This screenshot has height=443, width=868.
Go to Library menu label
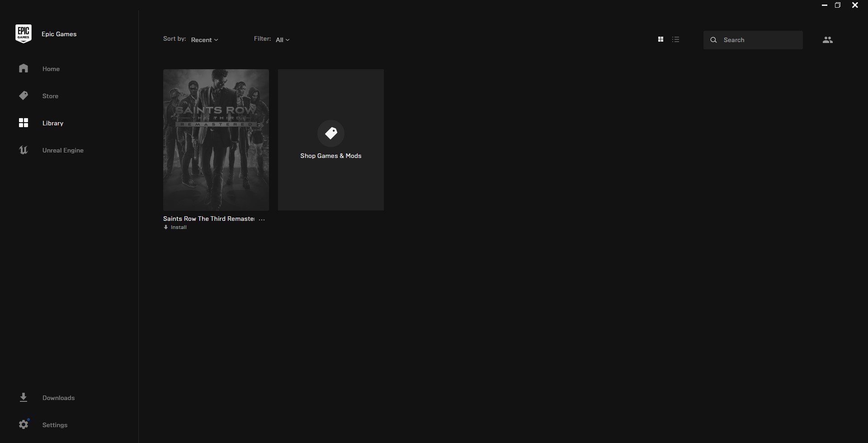click(53, 123)
